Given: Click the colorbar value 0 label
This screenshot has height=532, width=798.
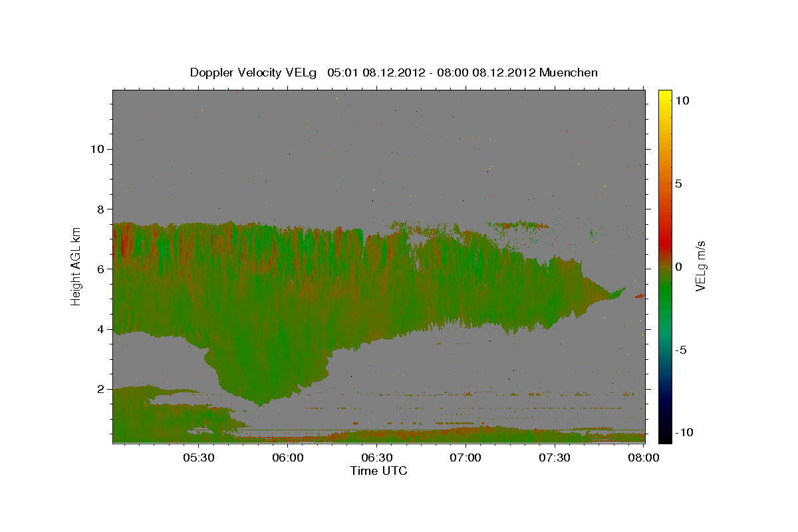Looking at the screenshot, I should pos(679,267).
